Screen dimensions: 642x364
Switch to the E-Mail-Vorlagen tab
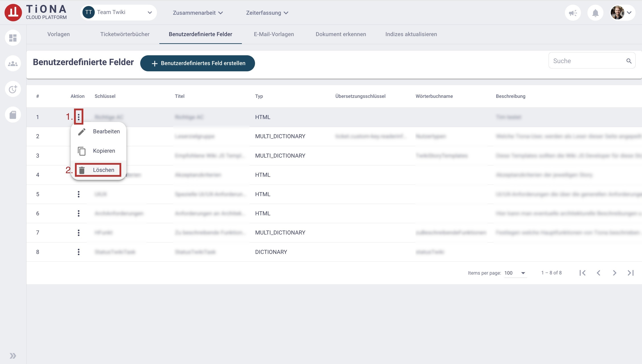point(274,34)
